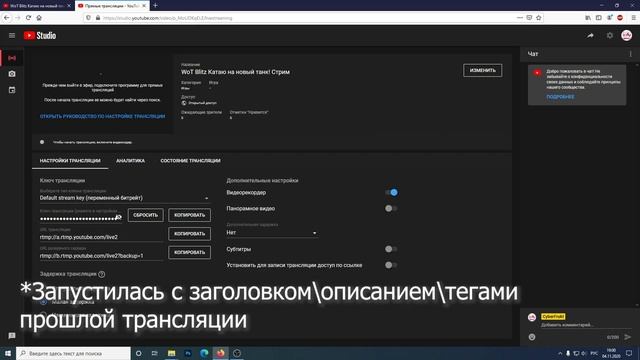Switch to Настройки трансляции tab

coord(70,161)
